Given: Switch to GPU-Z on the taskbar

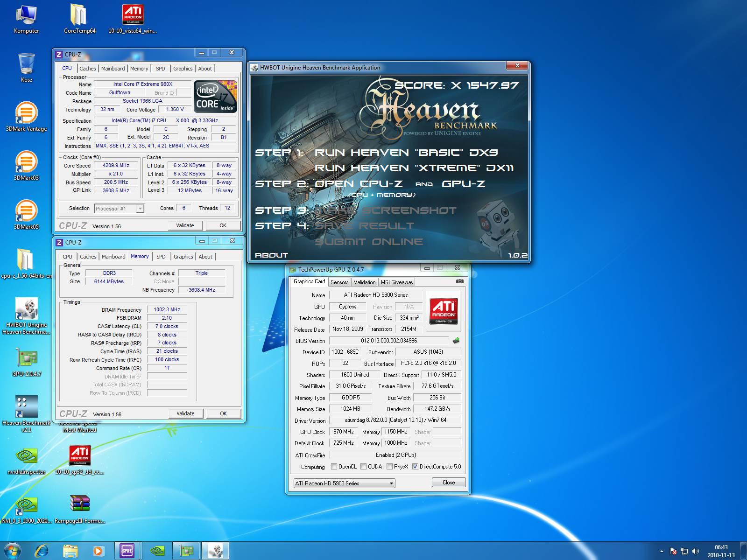Looking at the screenshot, I should click(x=186, y=551).
